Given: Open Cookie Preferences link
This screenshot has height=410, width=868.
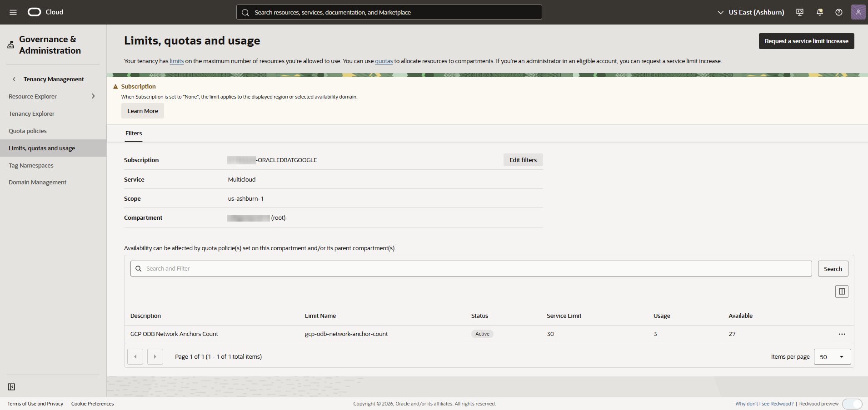Looking at the screenshot, I should click(x=93, y=404).
